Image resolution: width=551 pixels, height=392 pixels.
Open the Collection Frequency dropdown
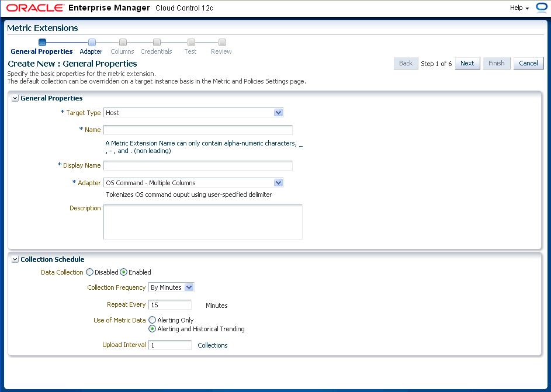tap(171, 287)
